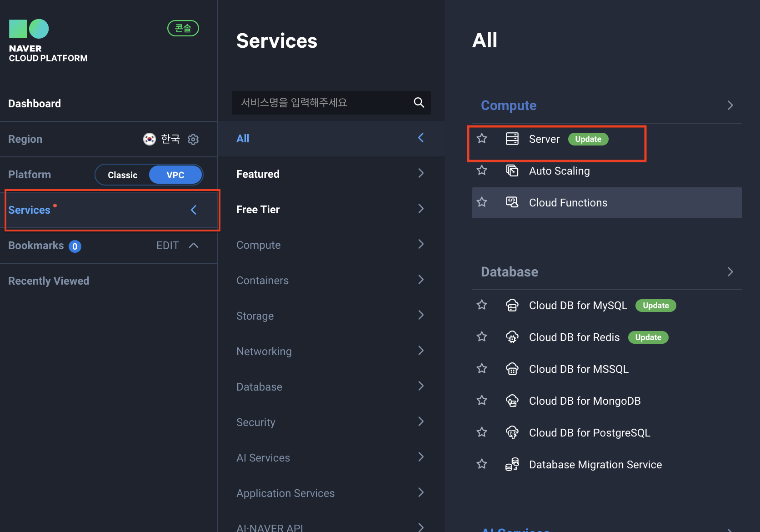Open region settings gear icon
This screenshot has width=760, height=532.
coord(193,139)
